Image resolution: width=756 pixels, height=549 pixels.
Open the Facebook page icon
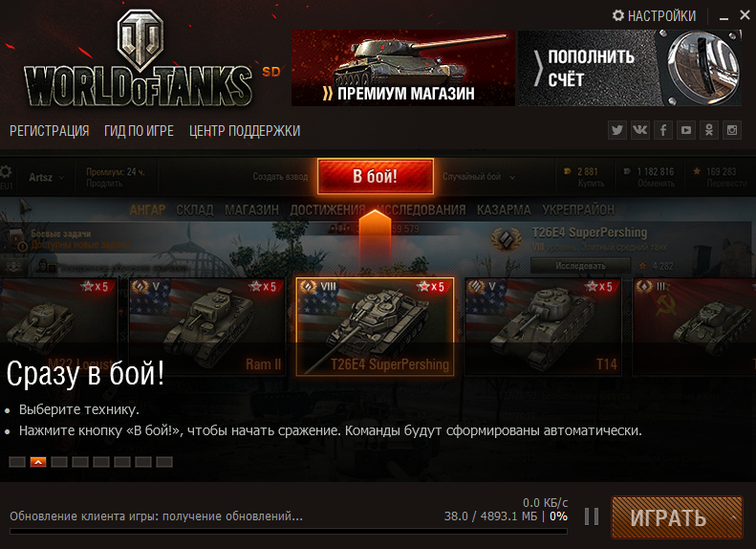(663, 130)
